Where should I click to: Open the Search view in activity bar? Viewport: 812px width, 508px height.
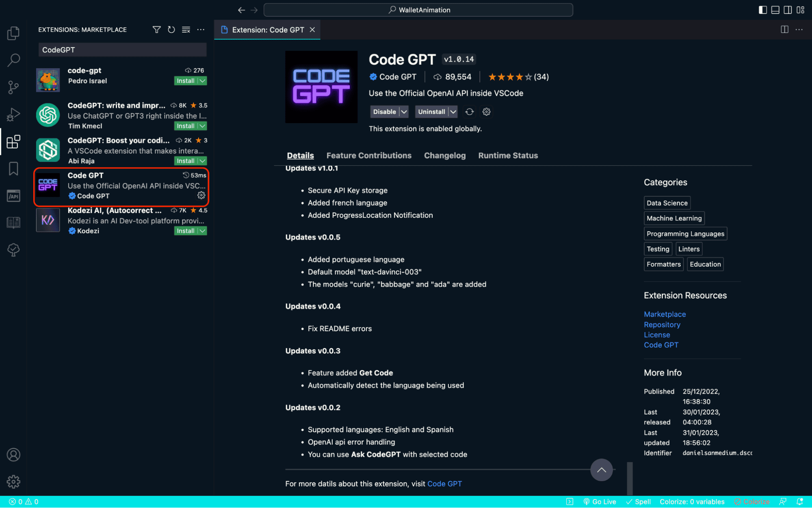(13, 60)
